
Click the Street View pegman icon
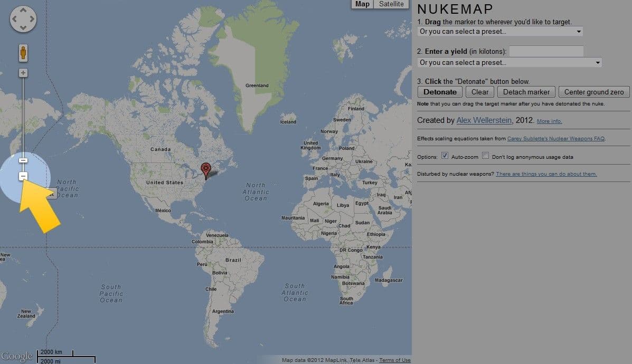point(23,53)
